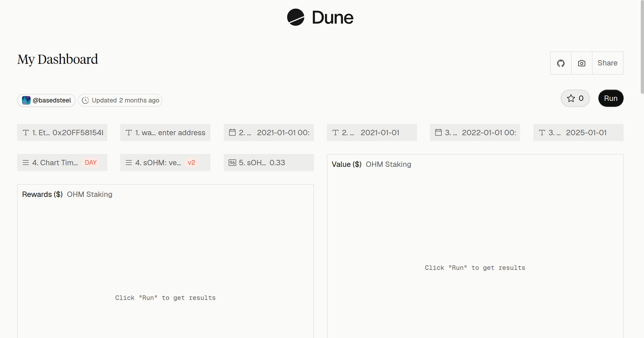
Task: Click the Share button
Action: 608,63
